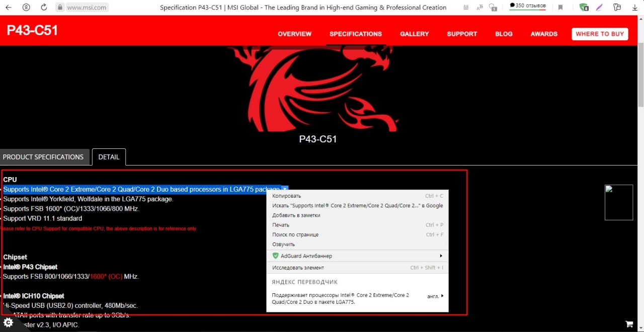Open the AdGuard green shield extension
The width and height of the screenshot is (644, 332).
point(584,8)
